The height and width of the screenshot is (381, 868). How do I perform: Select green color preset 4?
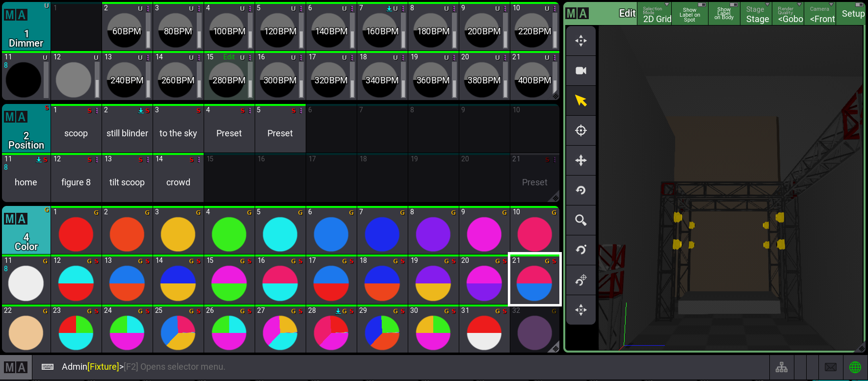click(x=229, y=230)
